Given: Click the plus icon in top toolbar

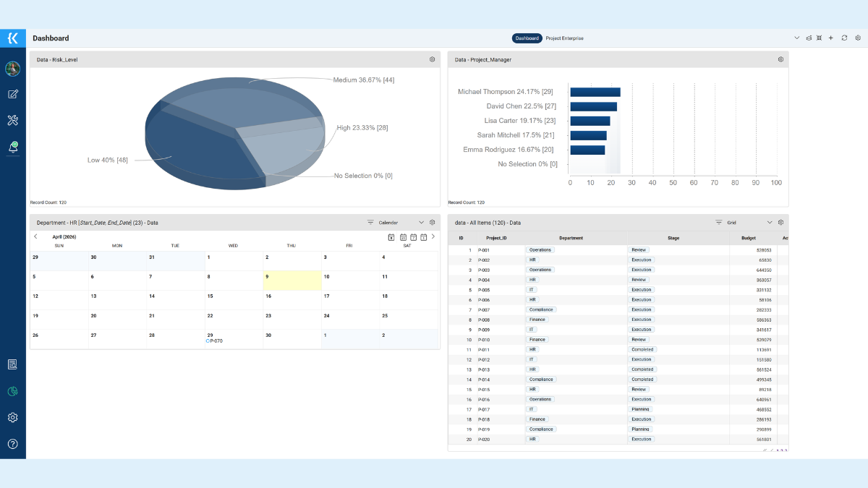Looking at the screenshot, I should tap(831, 38).
